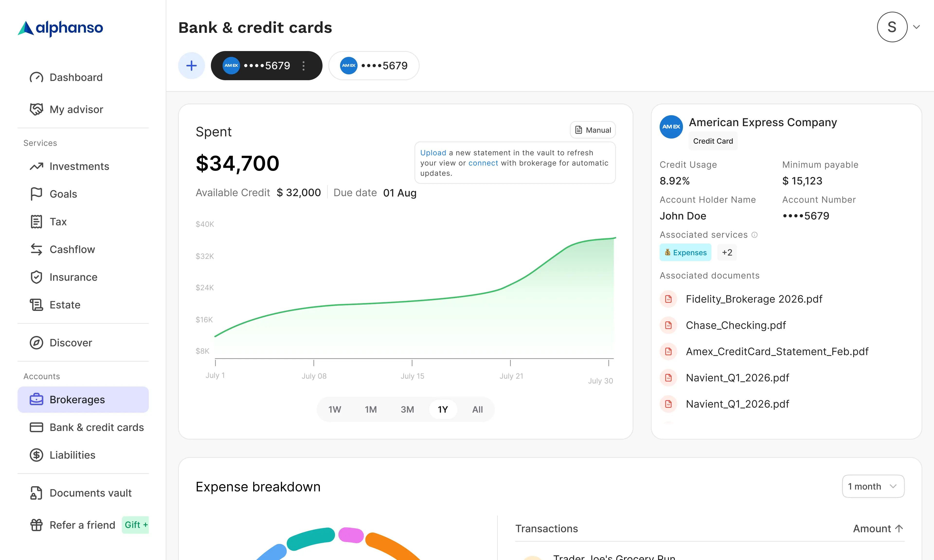Click the Goals flag icon
Viewport: 934px width, 560px height.
pyautogui.click(x=36, y=194)
